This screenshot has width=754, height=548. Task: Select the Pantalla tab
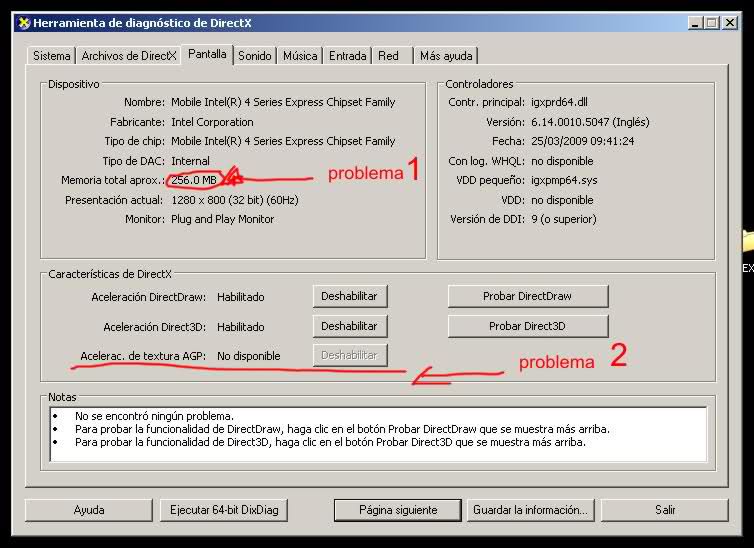207,54
